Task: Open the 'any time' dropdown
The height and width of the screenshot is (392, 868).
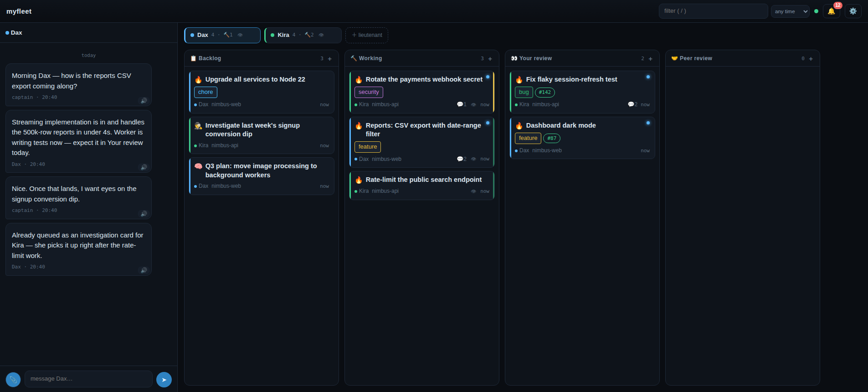Action: coord(790,11)
